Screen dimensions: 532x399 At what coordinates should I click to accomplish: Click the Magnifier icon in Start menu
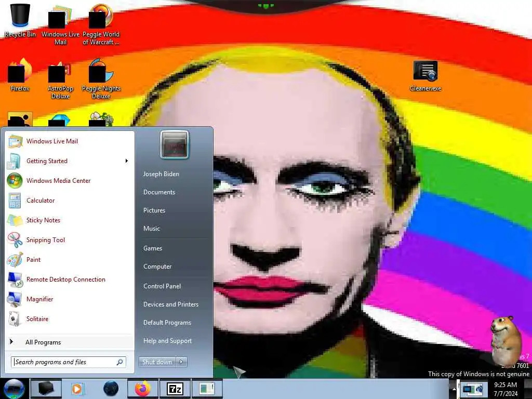(15, 299)
